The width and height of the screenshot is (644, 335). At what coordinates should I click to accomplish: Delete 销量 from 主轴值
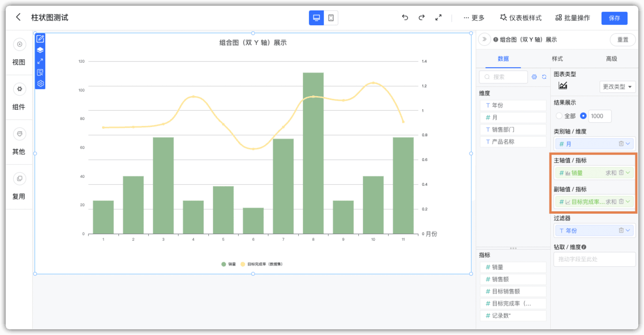[x=621, y=173]
